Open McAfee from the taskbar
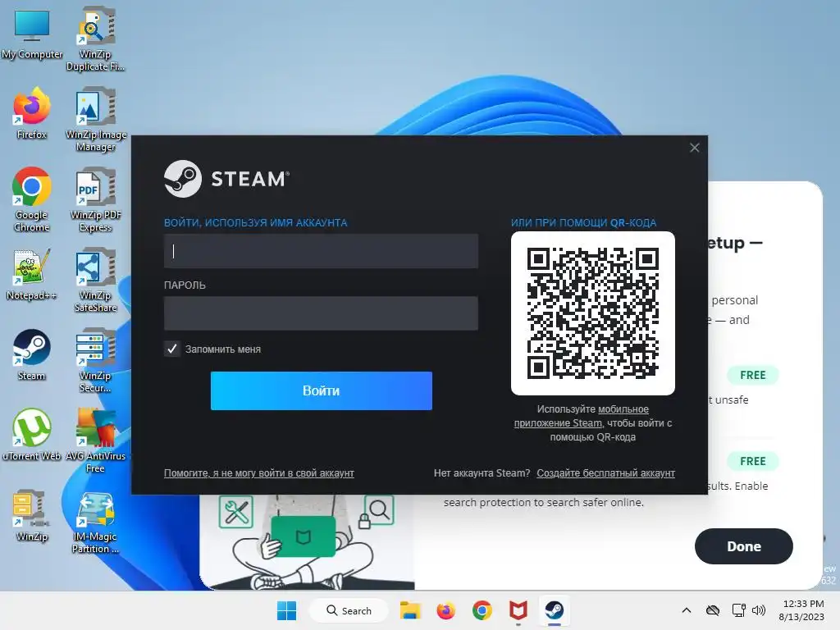 (x=518, y=610)
